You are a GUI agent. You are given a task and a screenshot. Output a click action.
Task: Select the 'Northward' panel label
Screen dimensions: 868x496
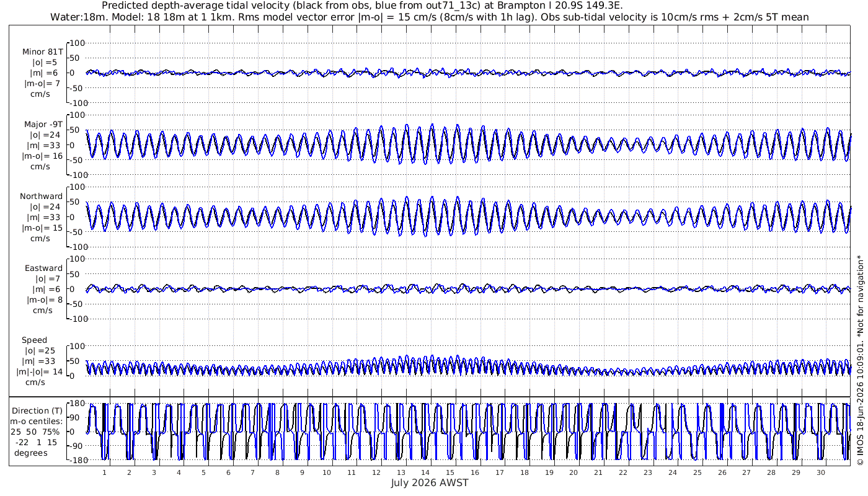[42, 196]
